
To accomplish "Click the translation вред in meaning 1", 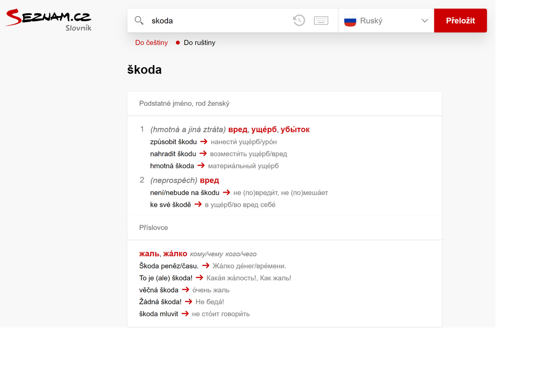I will [x=238, y=129].
